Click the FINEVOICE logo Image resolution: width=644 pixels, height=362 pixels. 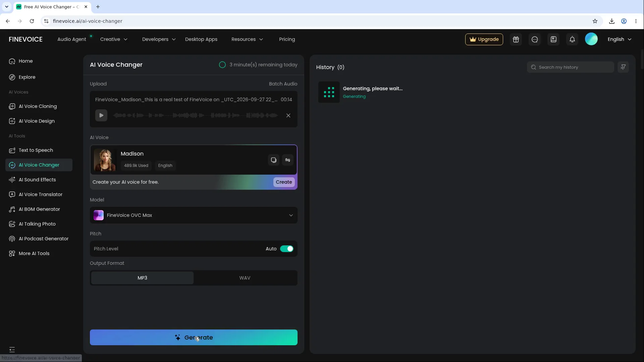[x=25, y=39]
